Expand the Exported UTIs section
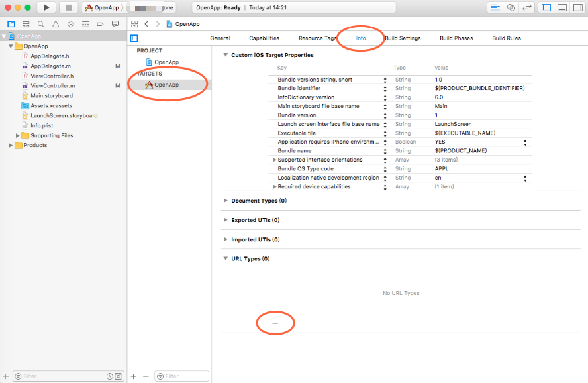 pos(225,220)
